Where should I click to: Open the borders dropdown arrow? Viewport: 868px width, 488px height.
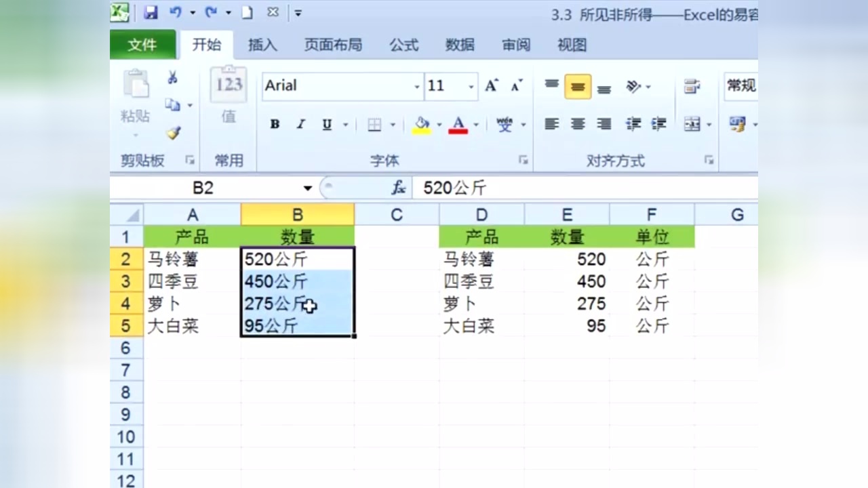[393, 125]
